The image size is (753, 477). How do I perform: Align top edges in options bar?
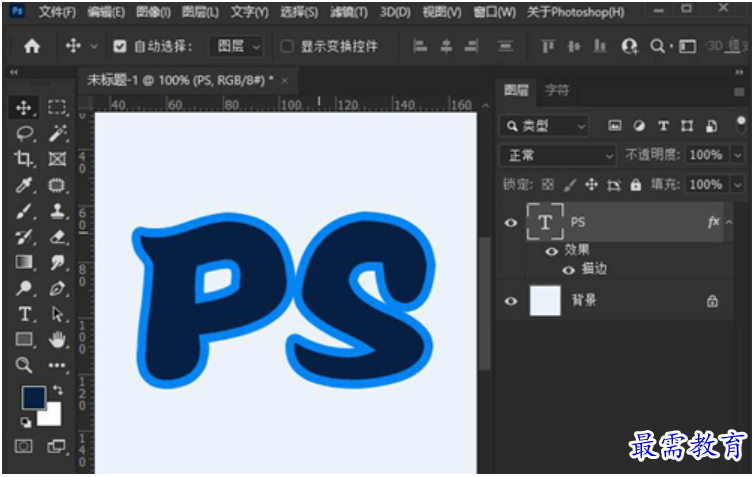tap(548, 46)
